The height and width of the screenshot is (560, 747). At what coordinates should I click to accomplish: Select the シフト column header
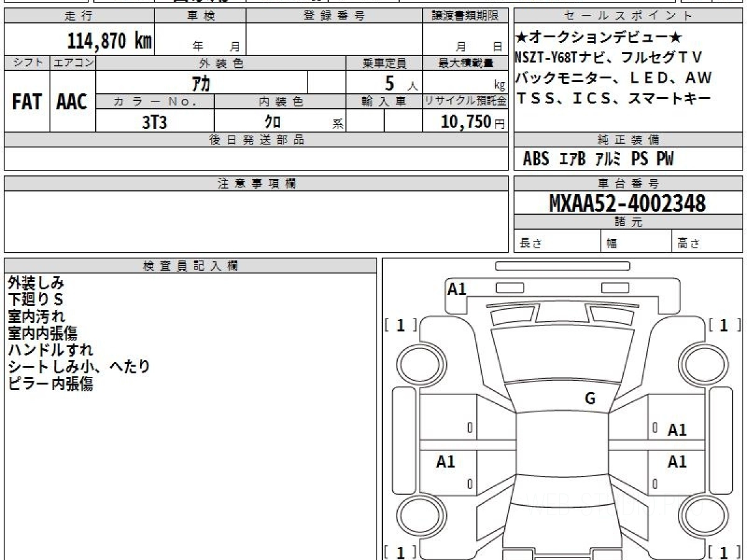point(27,63)
